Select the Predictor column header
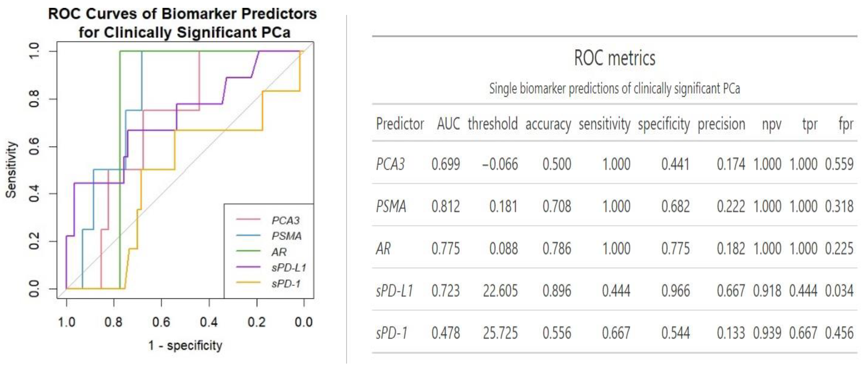The height and width of the screenshot is (372, 868). pos(400,124)
